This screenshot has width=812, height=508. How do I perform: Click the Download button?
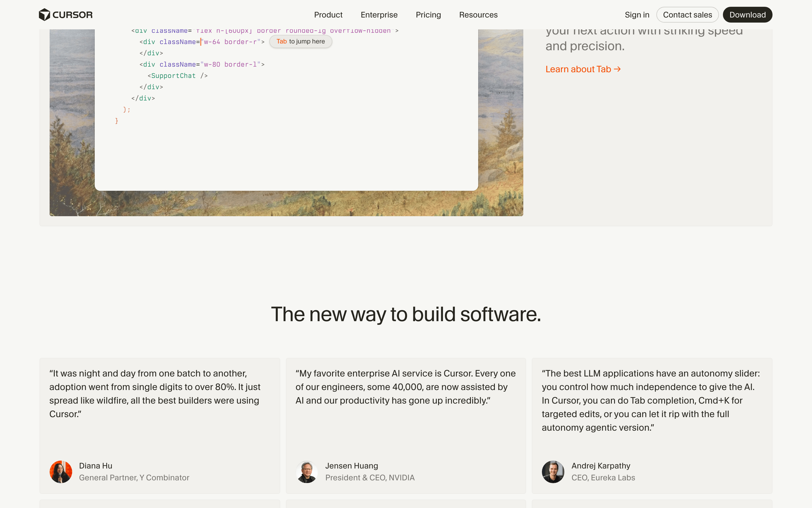[x=747, y=15]
